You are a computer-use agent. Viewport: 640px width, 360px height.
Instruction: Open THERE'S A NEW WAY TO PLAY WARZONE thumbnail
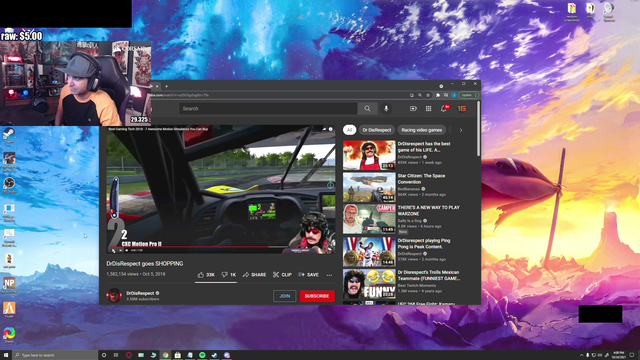[x=369, y=219]
